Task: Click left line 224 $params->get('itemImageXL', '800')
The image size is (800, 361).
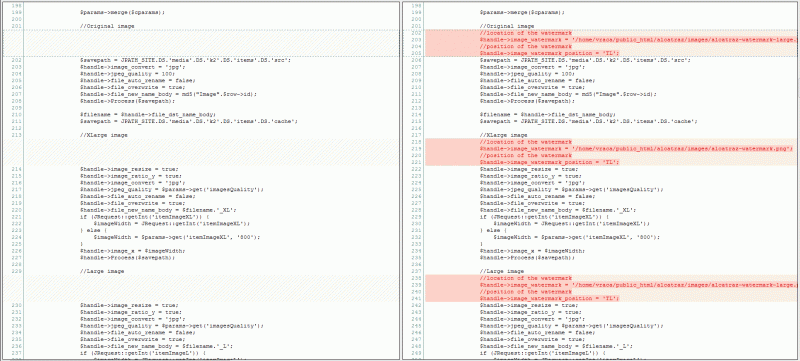Action: coord(177,237)
